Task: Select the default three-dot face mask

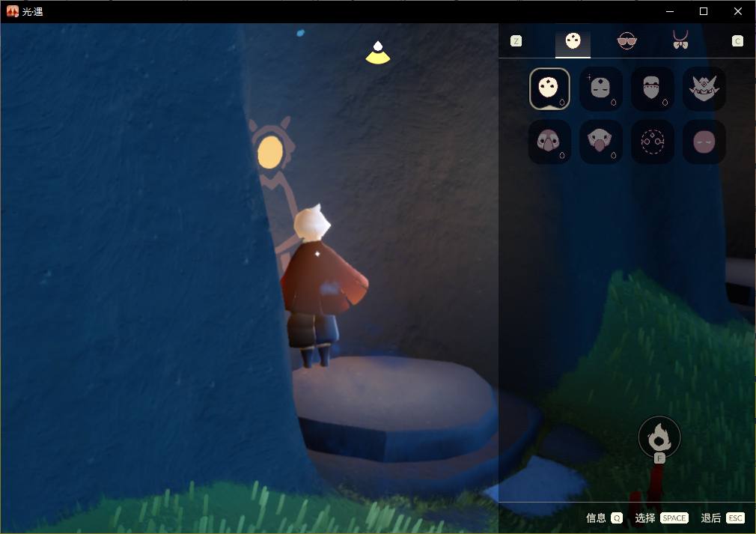Action: pyautogui.click(x=549, y=89)
